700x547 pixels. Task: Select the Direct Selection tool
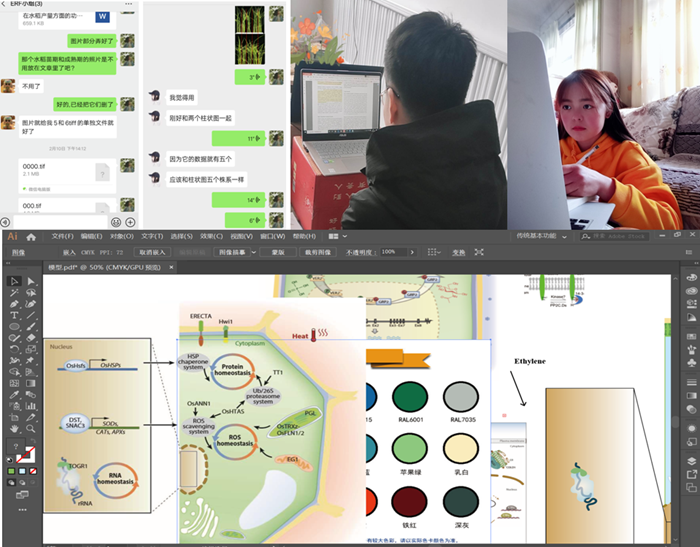31,281
